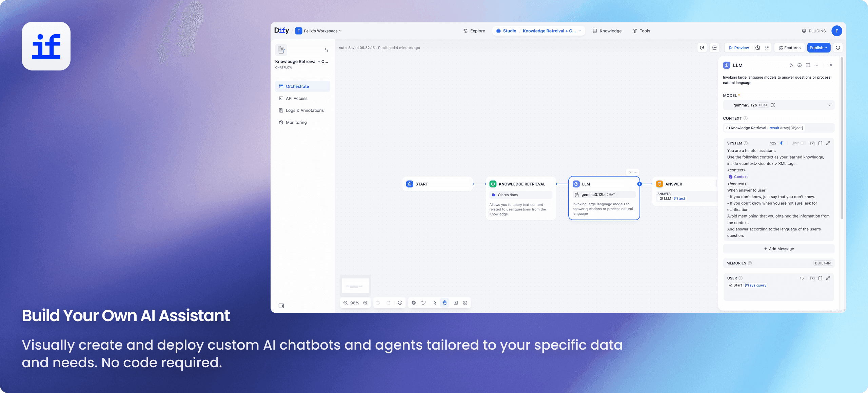This screenshot has height=393, width=868.
Task: Open the ENV environment variables panel
Action: (x=714, y=48)
